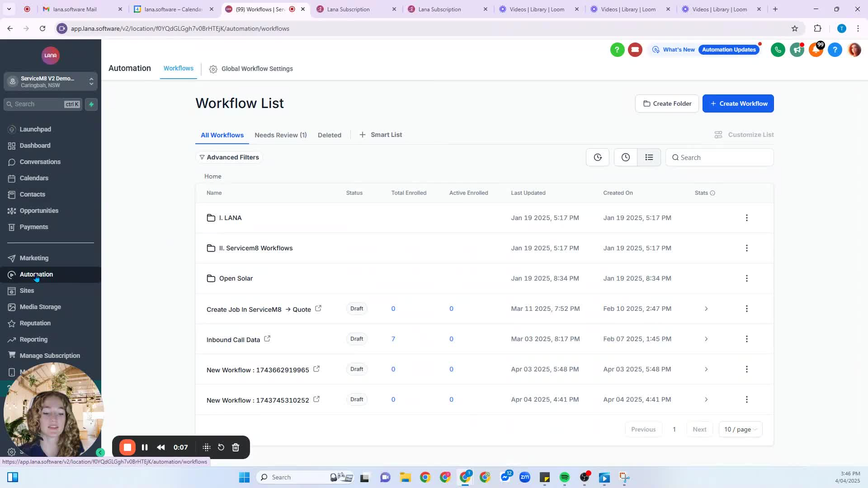Restart the Loom recording

[x=221, y=447]
